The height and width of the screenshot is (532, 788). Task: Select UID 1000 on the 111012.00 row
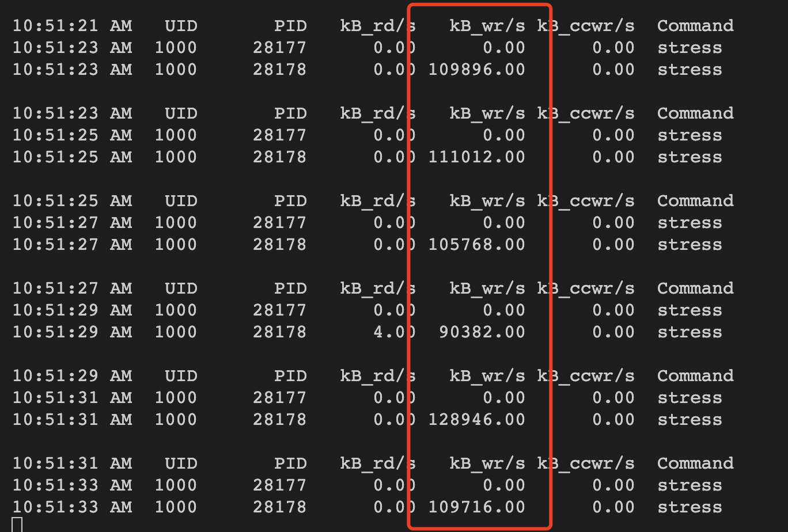tap(176, 157)
